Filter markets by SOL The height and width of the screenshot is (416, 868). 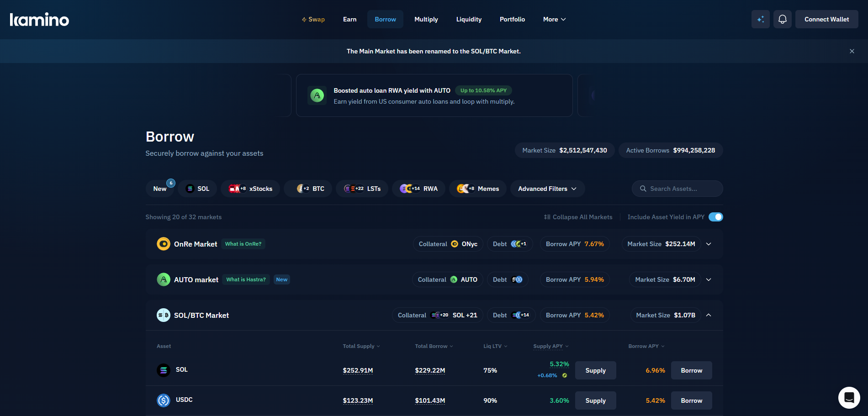[197, 189]
